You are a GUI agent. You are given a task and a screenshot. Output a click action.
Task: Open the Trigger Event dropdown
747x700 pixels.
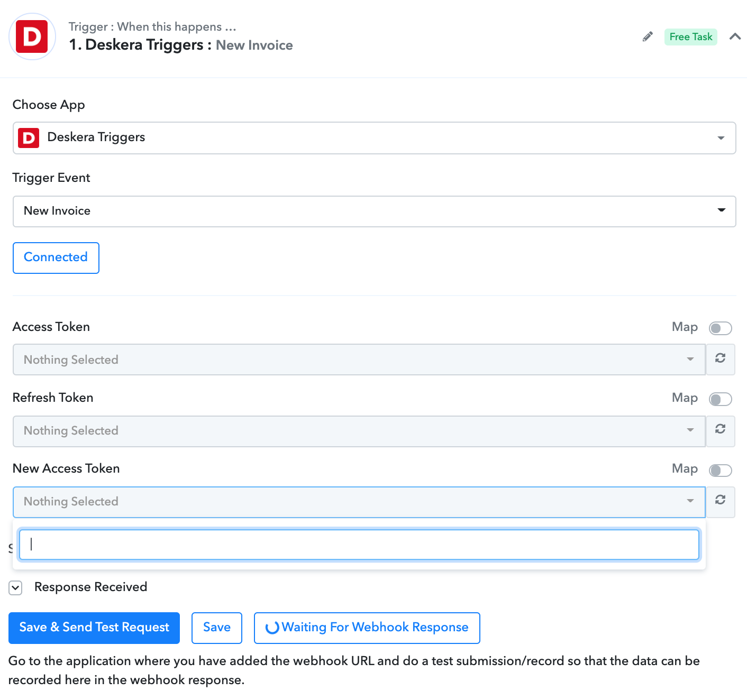(374, 211)
